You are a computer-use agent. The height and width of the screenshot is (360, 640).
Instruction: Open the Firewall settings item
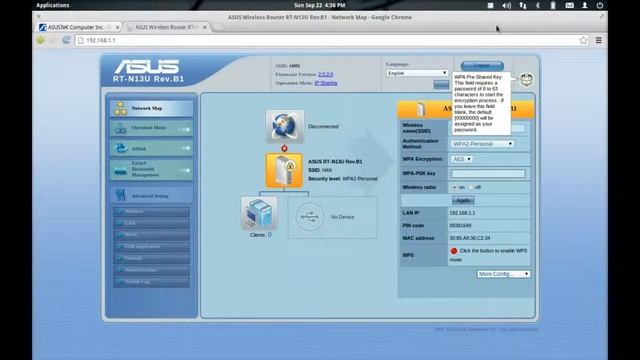[151, 258]
